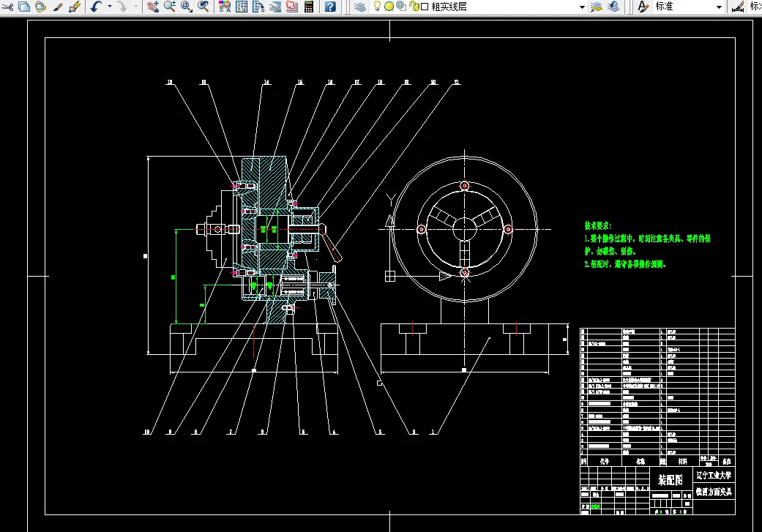The height and width of the screenshot is (532, 762).
Task: Click Make Object's Layer Current icon
Action: pyautogui.click(x=597, y=7)
